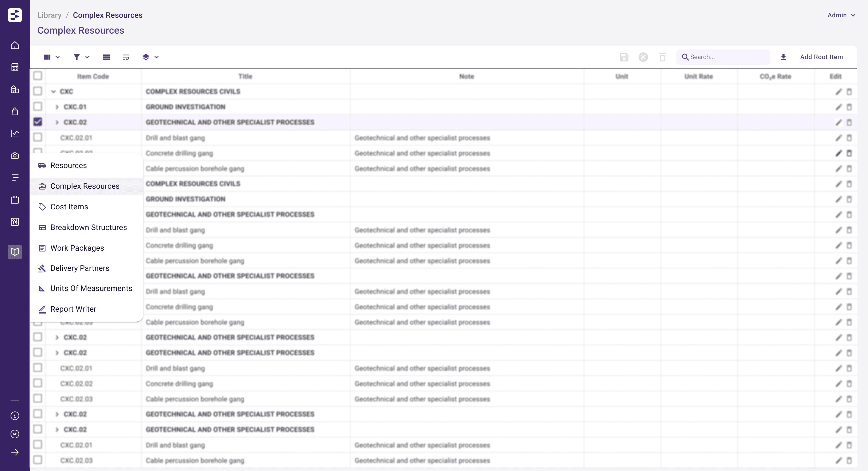Expand the CXC.01 Ground Investigation row
This screenshot has width=868, height=471.
(57, 107)
